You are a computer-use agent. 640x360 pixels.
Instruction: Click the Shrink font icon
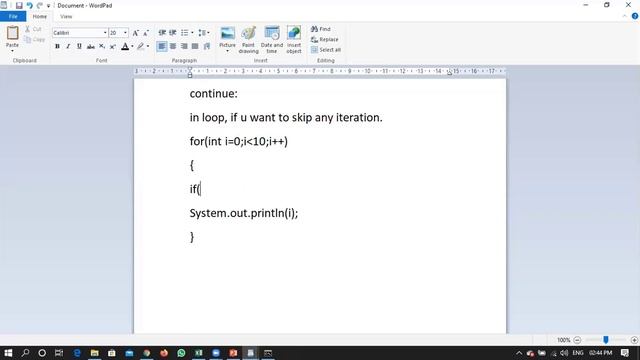point(146,33)
